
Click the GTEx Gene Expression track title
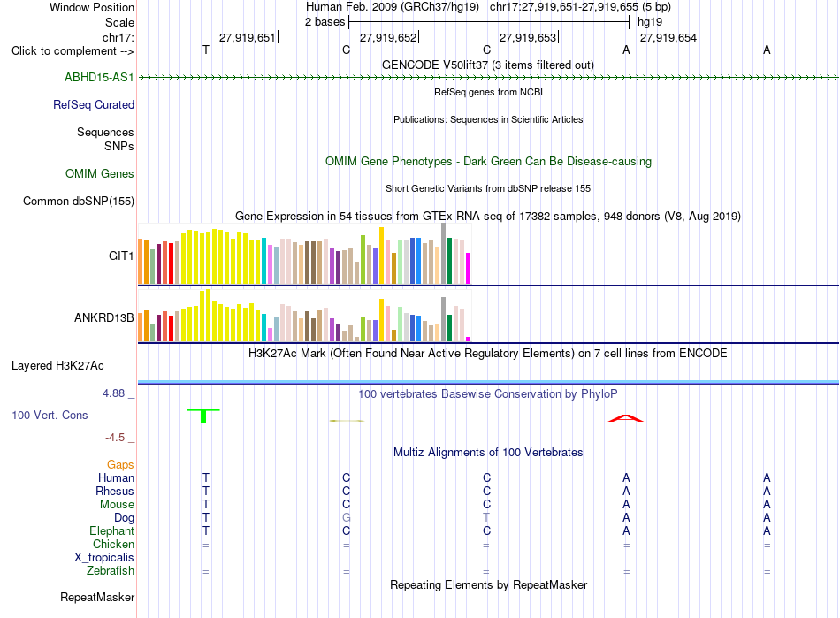coord(487,217)
